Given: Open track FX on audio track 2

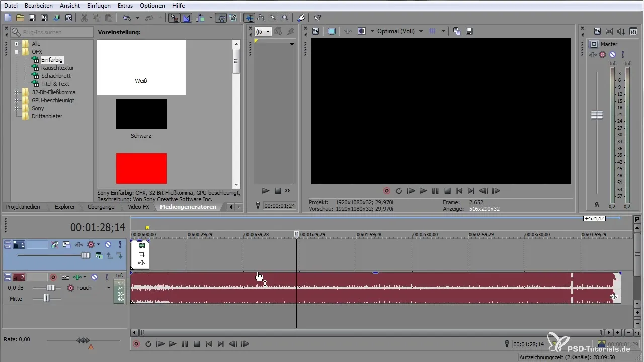Looking at the screenshot, I should point(77,277).
